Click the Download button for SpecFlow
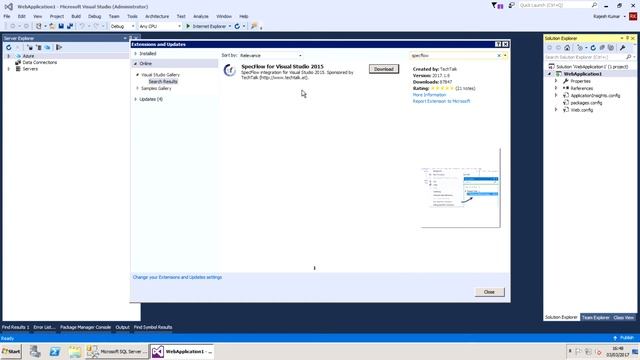Image resolution: width=640 pixels, height=360 pixels. (384, 69)
